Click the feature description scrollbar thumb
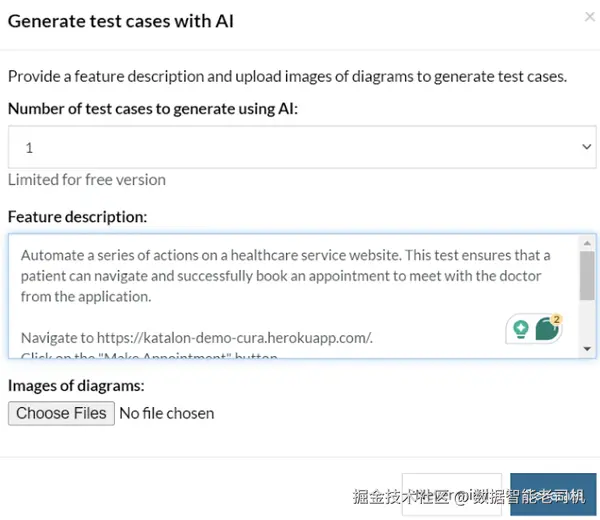This screenshot has width=600, height=520. 588,275
